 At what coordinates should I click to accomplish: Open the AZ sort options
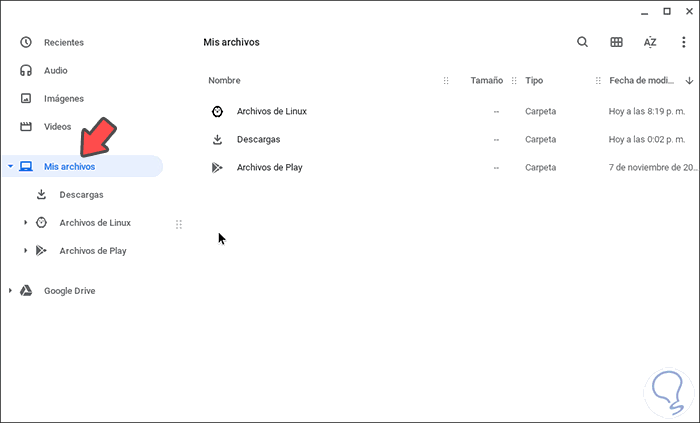point(650,42)
